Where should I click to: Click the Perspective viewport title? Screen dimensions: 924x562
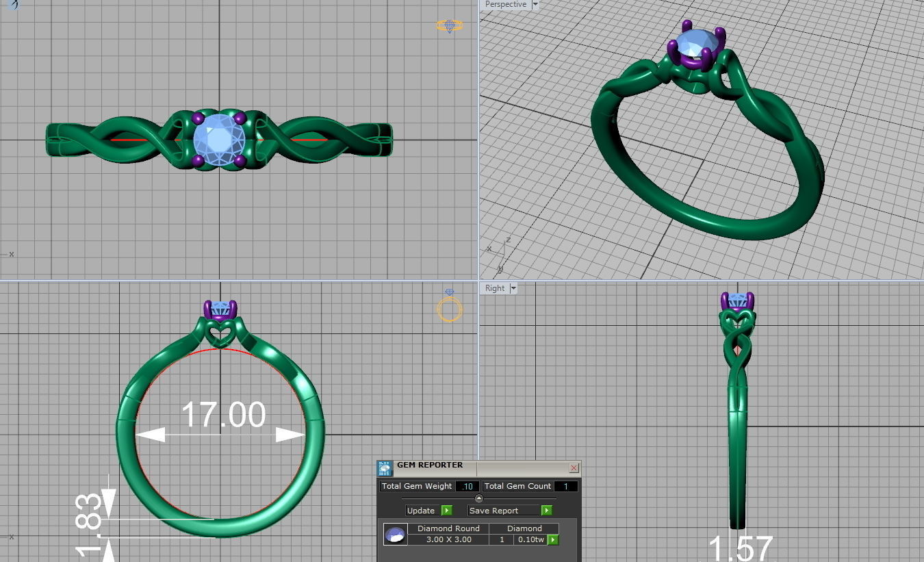pyautogui.click(x=506, y=4)
